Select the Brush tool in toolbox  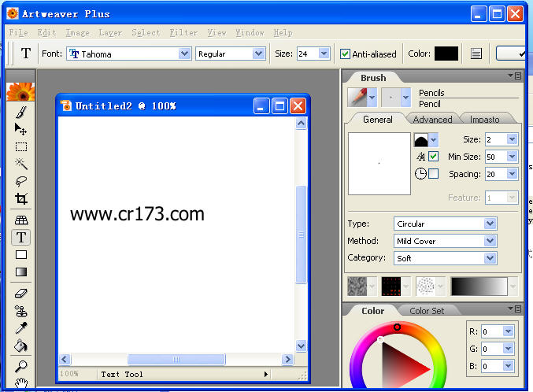click(20, 112)
